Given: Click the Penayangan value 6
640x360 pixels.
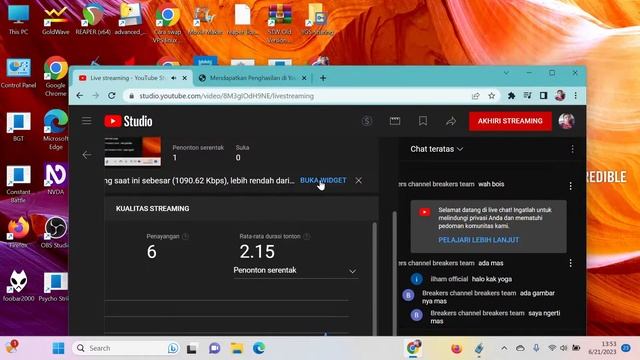Looking at the screenshot, I should (x=151, y=252).
